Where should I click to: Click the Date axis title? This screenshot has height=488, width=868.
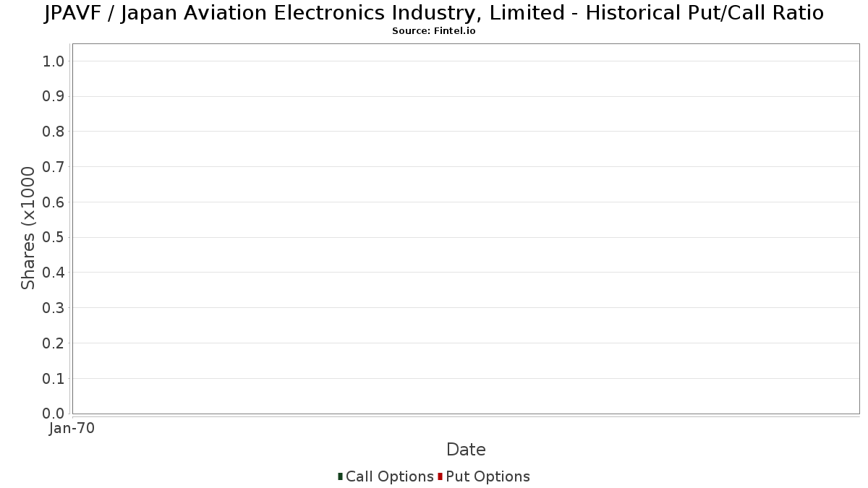[x=466, y=450]
